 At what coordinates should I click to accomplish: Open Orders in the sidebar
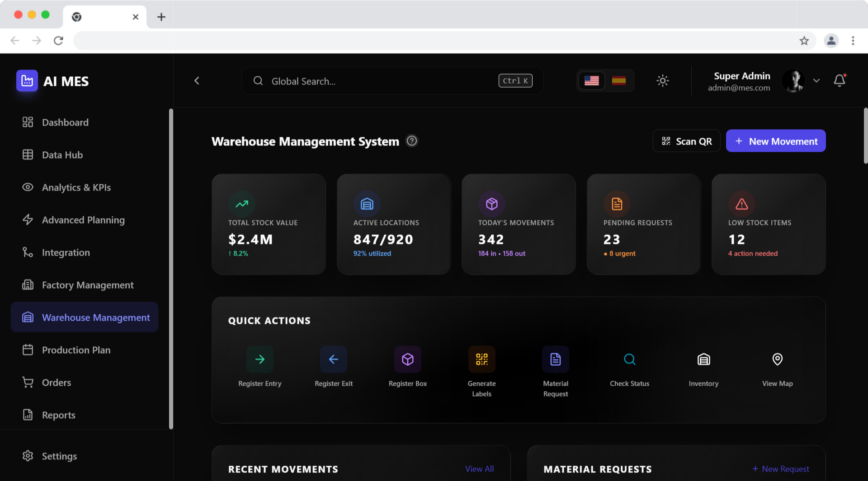85,383
